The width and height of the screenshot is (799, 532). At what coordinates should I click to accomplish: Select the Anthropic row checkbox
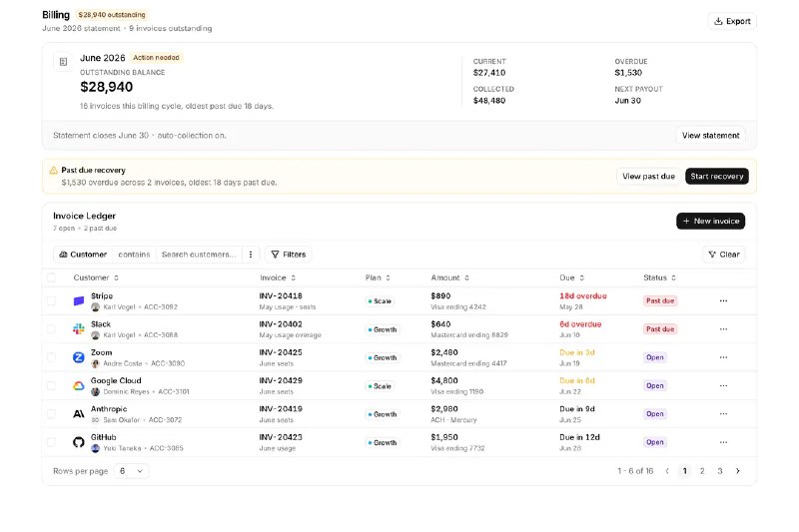52,414
